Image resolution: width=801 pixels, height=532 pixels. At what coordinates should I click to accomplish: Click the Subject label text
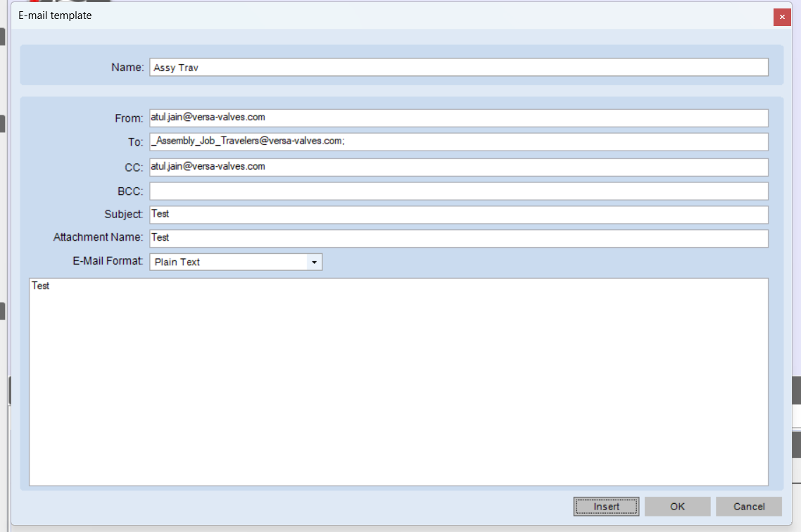(124, 215)
